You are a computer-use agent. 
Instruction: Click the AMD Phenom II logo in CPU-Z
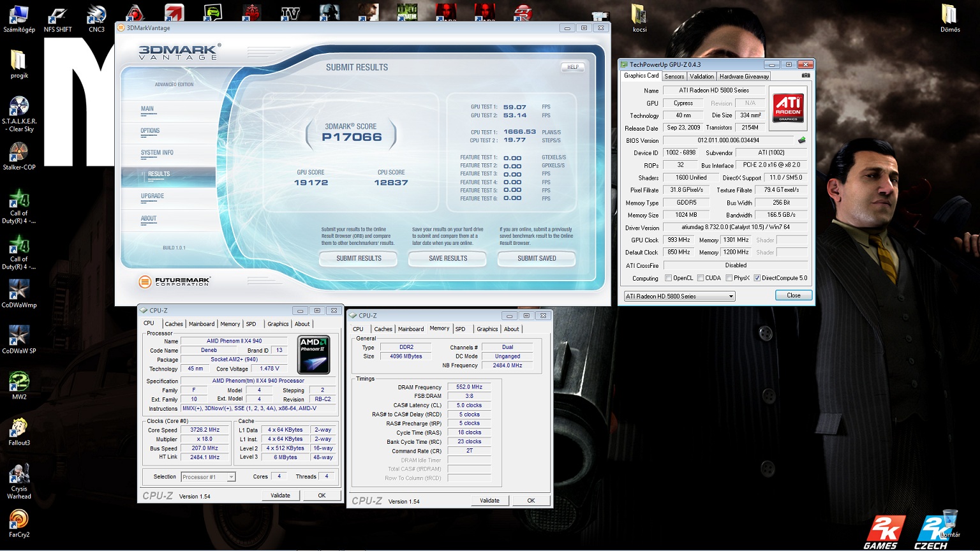pyautogui.click(x=314, y=355)
